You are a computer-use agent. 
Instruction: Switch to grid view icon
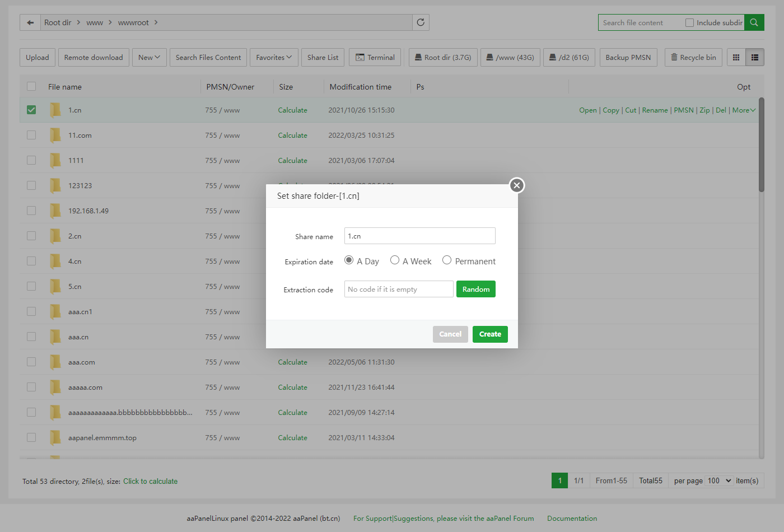736,57
